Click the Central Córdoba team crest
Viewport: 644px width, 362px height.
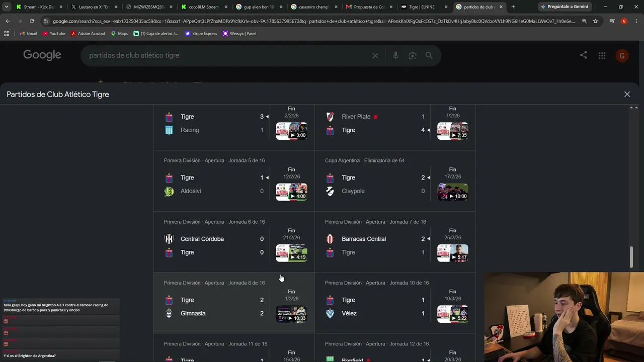(x=169, y=239)
